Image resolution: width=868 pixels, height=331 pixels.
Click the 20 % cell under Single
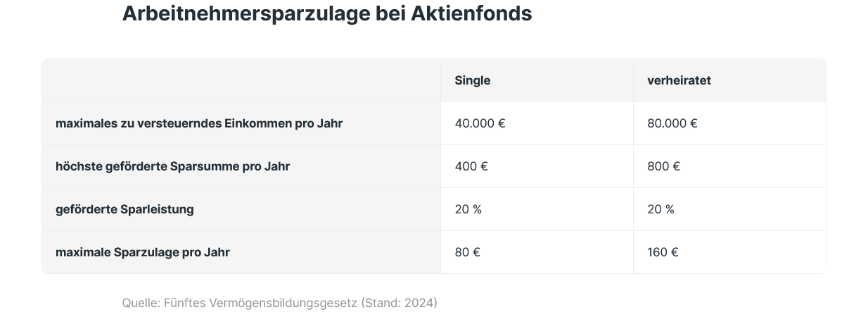pos(468,209)
